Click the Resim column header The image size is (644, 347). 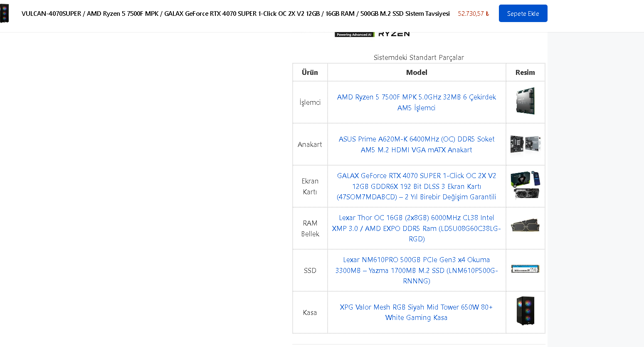(525, 72)
